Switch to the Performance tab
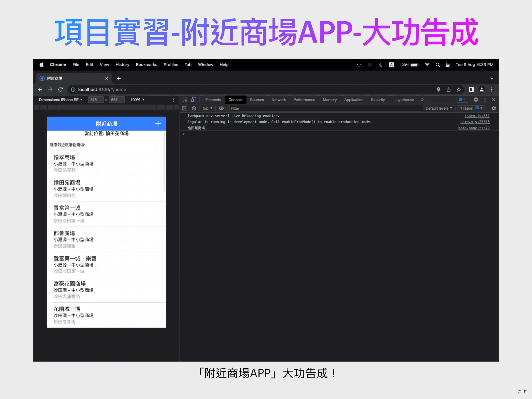 [x=304, y=100]
